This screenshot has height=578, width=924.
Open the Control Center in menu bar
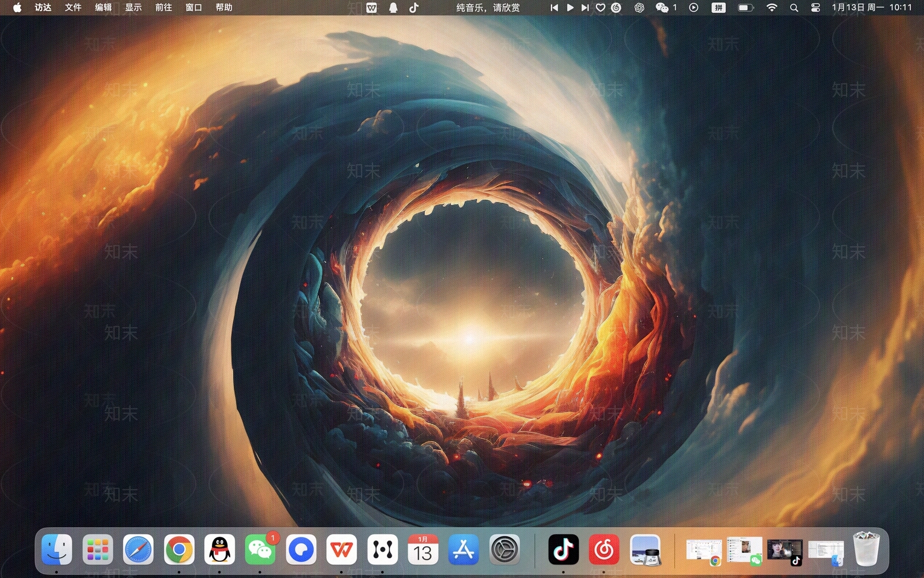815,8
